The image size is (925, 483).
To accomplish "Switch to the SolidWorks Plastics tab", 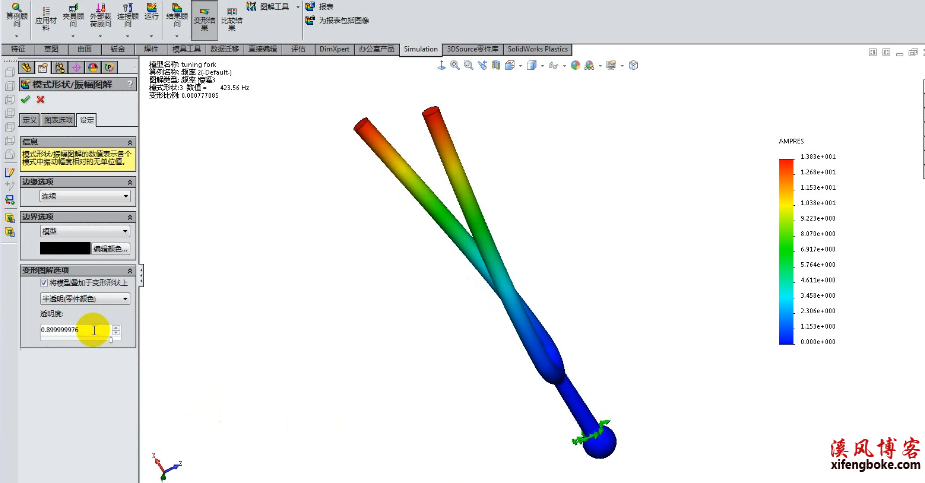I will pos(537,50).
